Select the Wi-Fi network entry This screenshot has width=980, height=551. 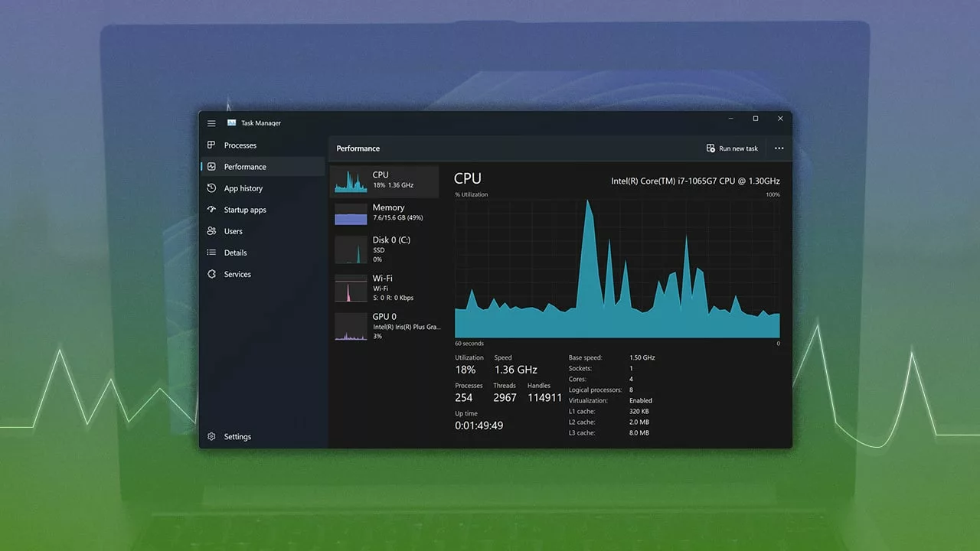(x=384, y=288)
